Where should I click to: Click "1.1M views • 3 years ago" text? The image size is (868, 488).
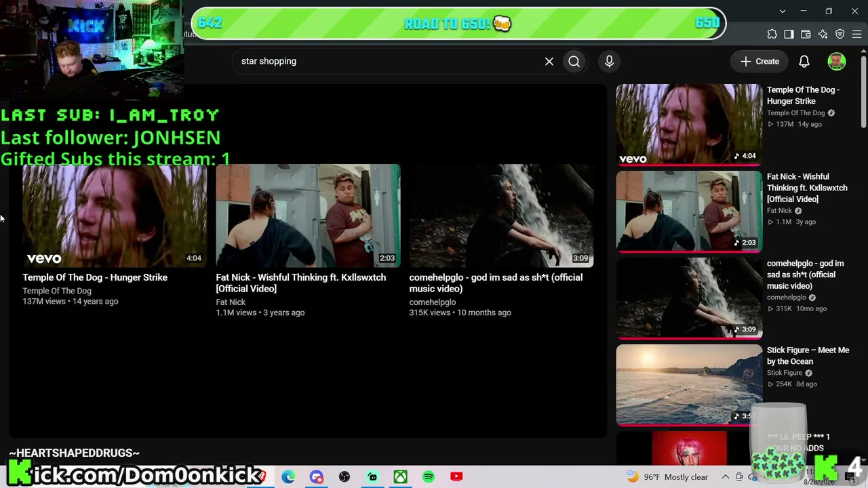click(260, 312)
